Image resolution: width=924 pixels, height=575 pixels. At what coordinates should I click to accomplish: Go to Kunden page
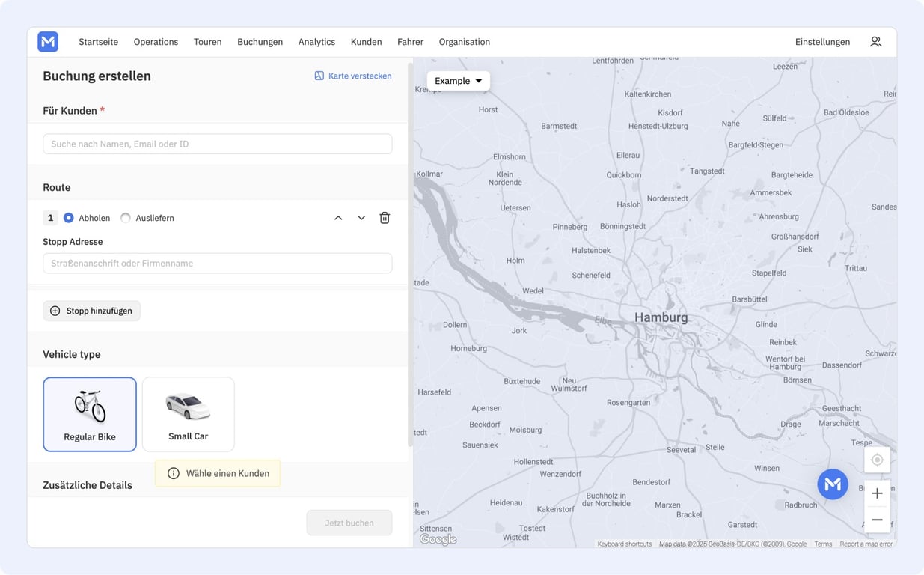click(366, 42)
